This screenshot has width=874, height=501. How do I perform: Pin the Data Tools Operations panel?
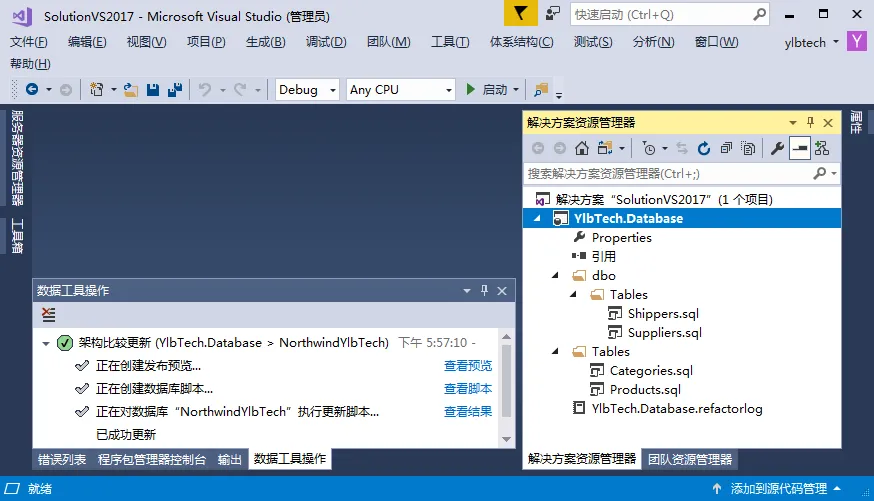click(x=484, y=290)
